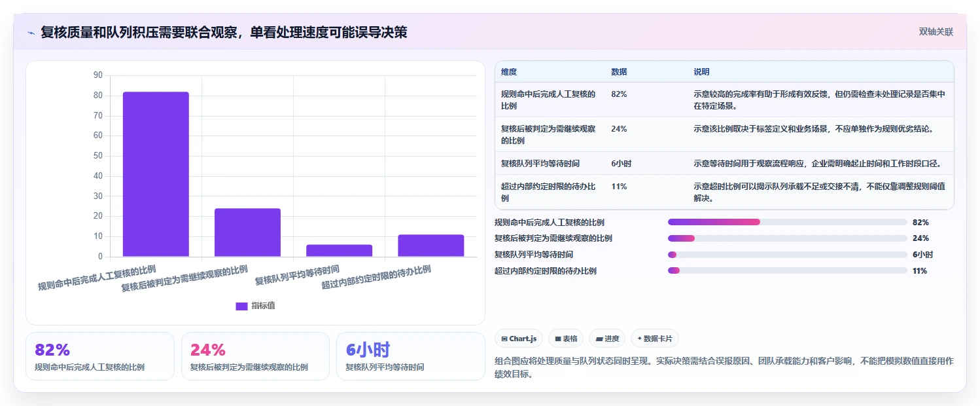Click the tallest bar for 规则命中后完成人工复核的比例
The height and width of the screenshot is (406, 980).
tap(156, 174)
